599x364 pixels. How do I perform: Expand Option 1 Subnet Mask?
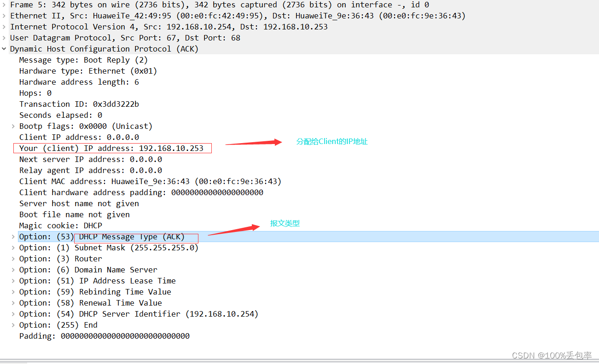(x=13, y=248)
